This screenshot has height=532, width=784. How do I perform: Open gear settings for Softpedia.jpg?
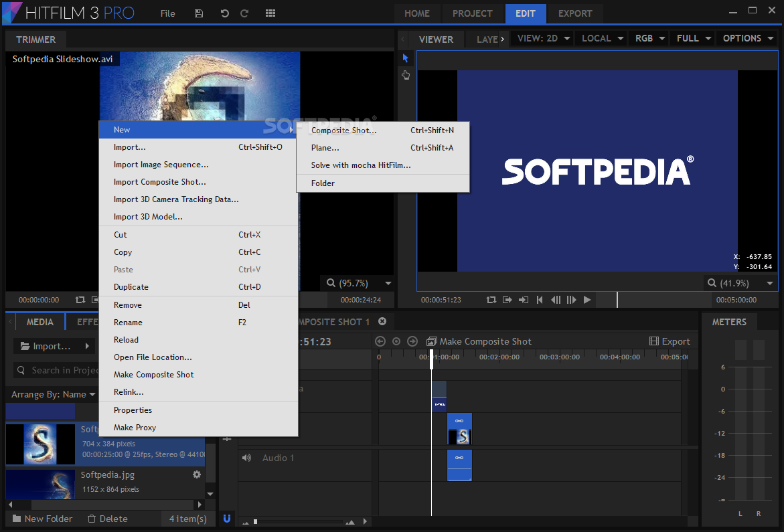(x=197, y=474)
